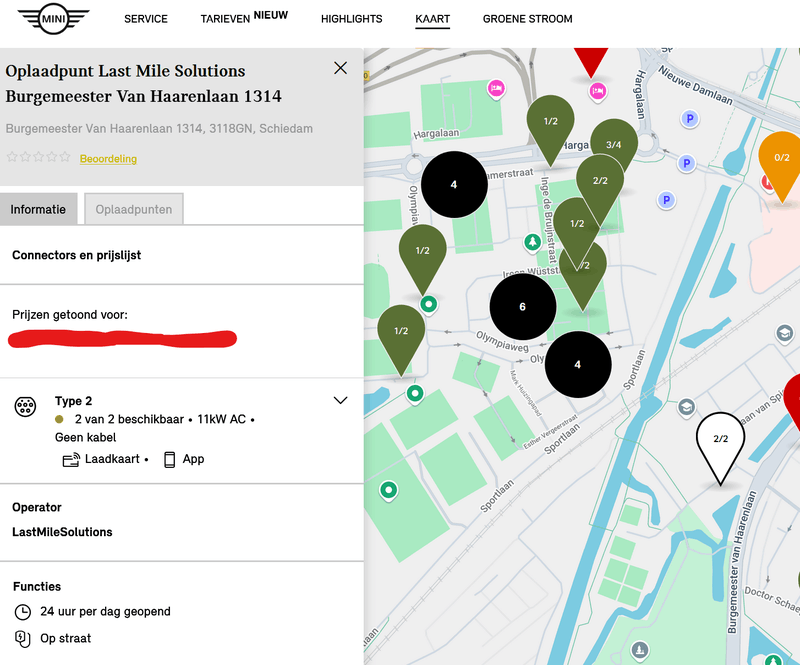Click the school icon at right edge

(785, 334)
